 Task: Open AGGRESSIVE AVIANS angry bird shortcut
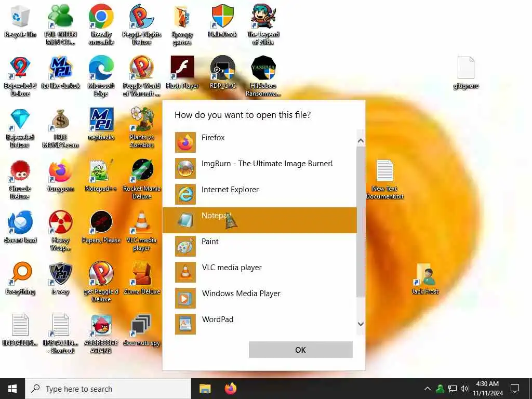101,334
